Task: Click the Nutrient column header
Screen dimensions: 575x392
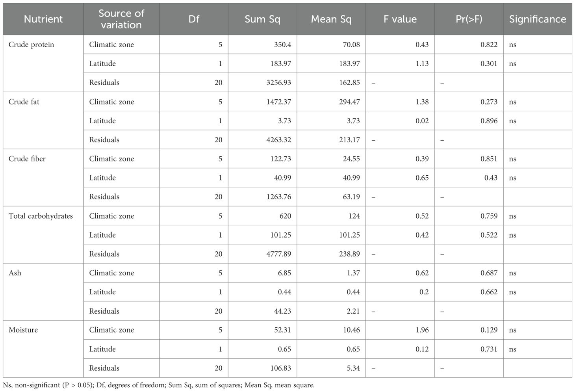Action: pos(43,19)
